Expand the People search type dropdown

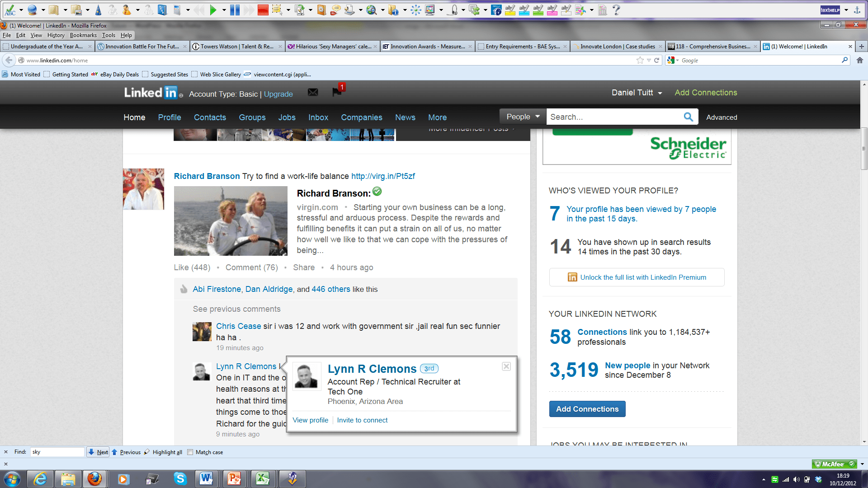point(523,117)
